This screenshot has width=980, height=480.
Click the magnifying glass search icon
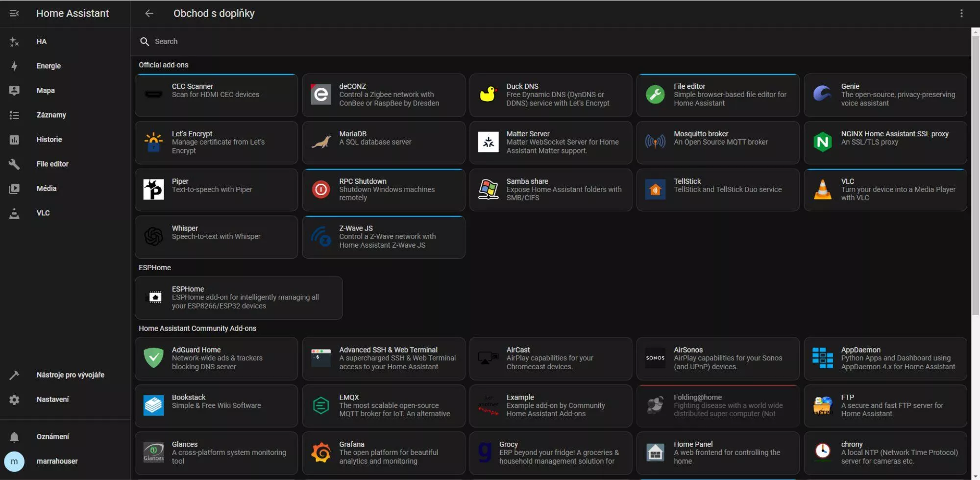tap(145, 42)
